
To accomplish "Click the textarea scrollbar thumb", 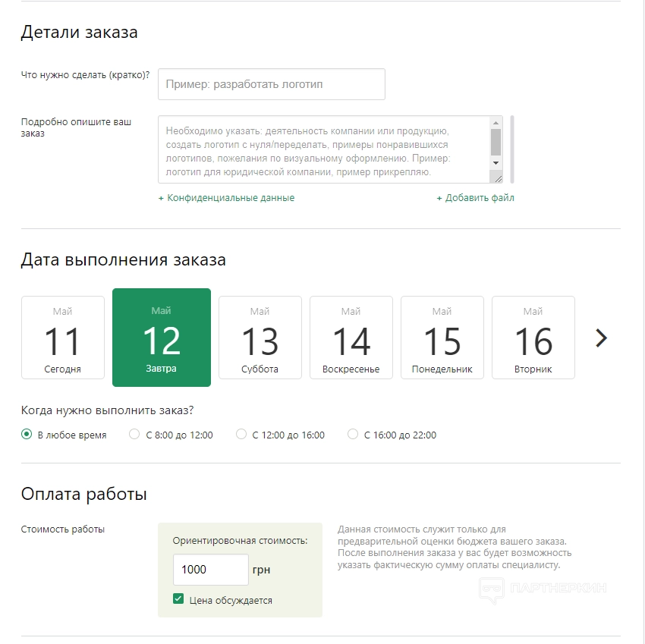I will [x=496, y=143].
